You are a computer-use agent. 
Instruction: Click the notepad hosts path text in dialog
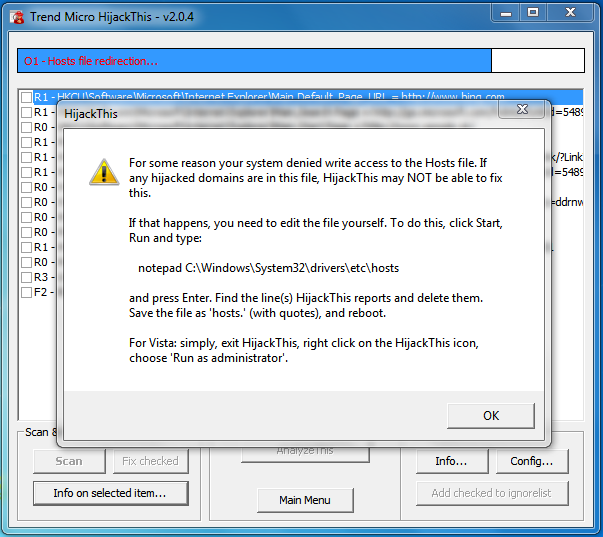(x=268, y=268)
